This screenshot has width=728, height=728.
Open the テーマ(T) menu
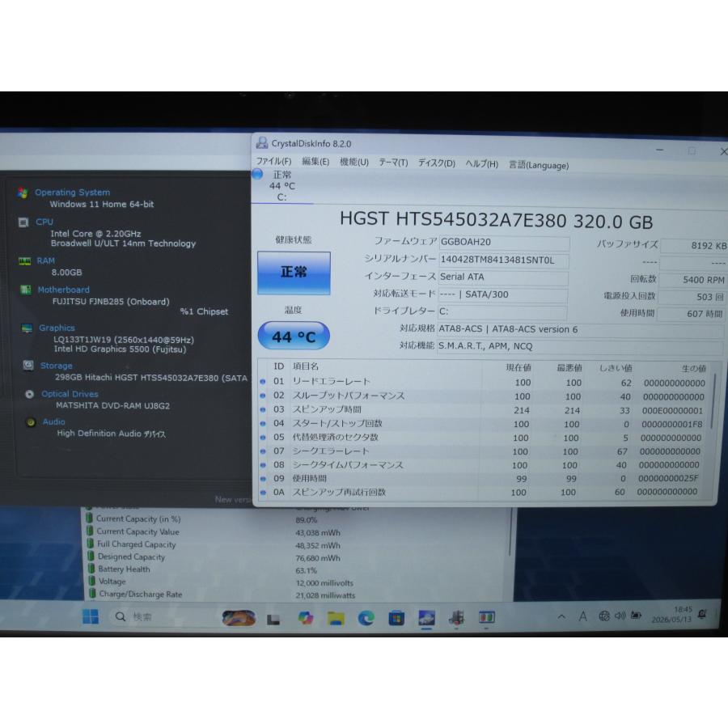[x=393, y=163]
